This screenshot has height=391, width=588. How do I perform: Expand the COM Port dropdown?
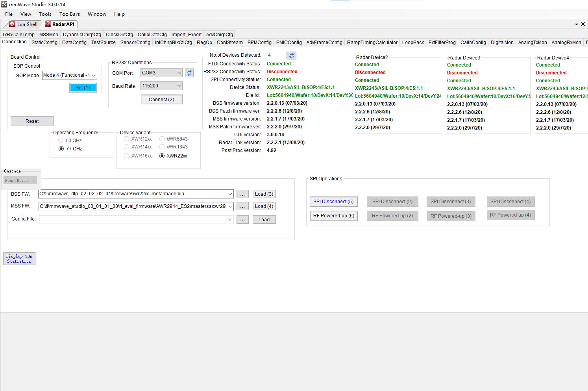tap(179, 73)
